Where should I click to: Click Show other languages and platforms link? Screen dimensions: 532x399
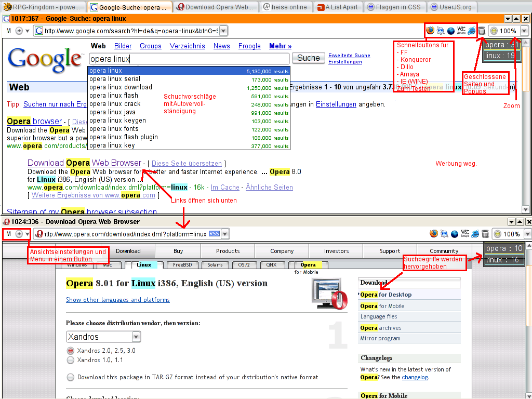[118, 300]
